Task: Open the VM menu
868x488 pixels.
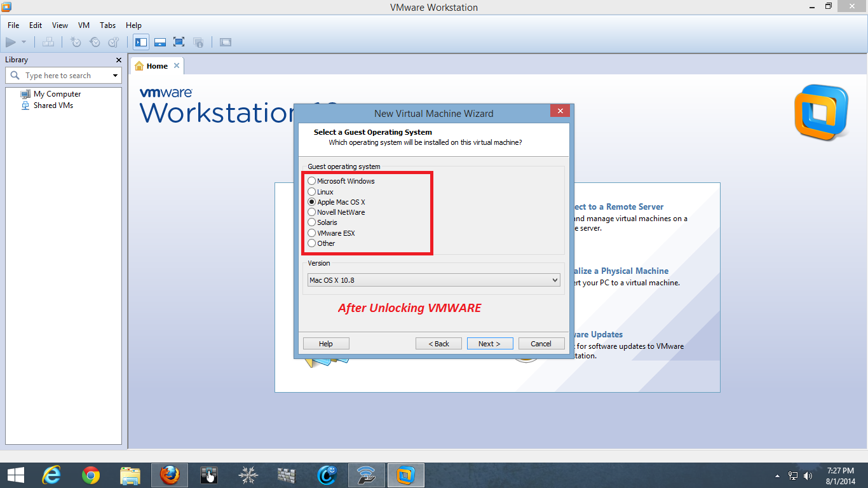Action: 84,25
